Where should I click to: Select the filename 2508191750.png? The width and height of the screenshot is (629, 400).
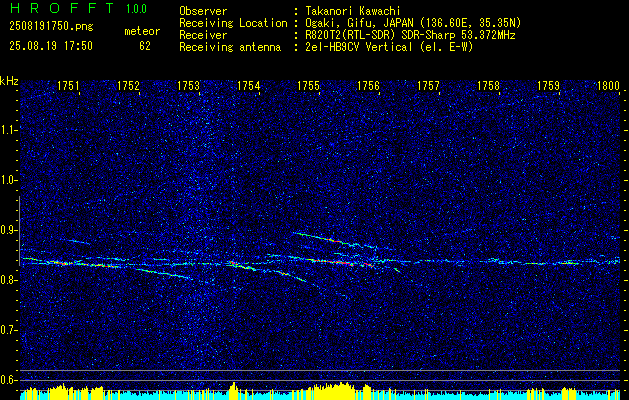click(51, 27)
